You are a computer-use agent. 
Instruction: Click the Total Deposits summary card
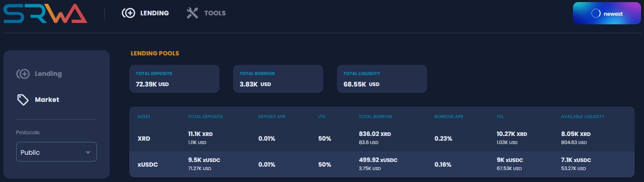pyautogui.click(x=174, y=79)
